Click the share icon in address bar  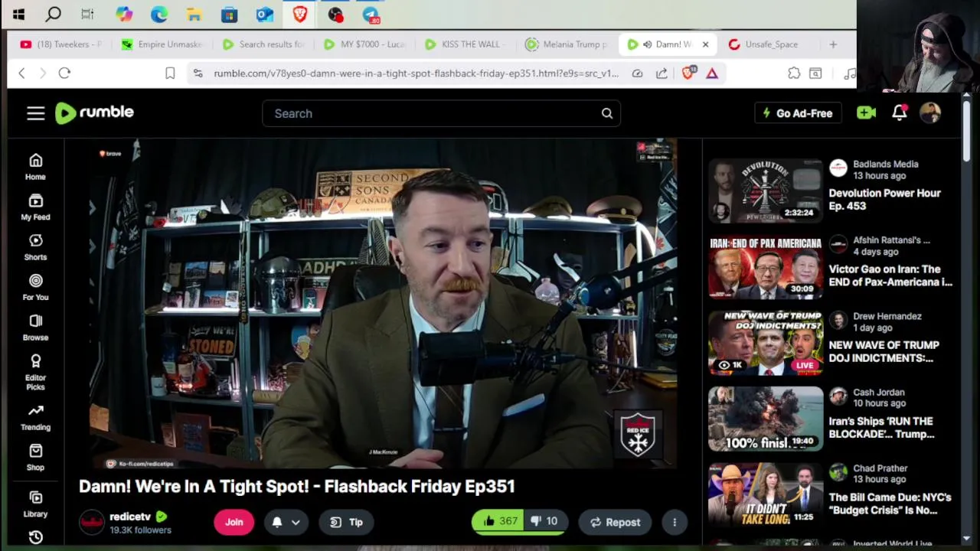coord(661,73)
